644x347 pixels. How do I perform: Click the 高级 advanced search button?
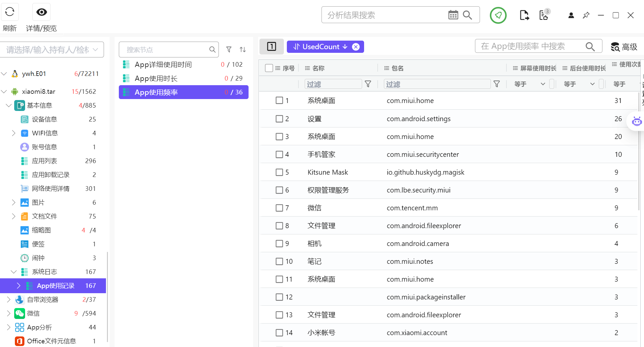click(x=624, y=47)
